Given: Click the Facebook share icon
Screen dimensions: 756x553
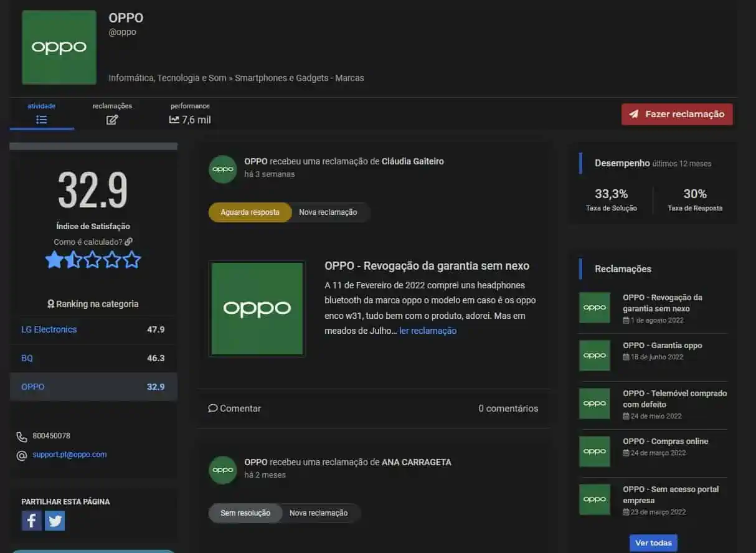Looking at the screenshot, I should [x=32, y=521].
